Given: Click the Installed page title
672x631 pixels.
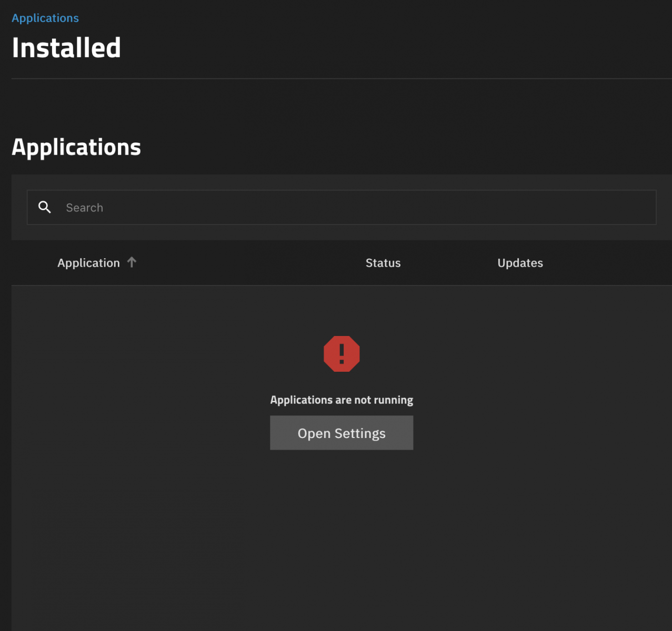Looking at the screenshot, I should click(x=66, y=48).
